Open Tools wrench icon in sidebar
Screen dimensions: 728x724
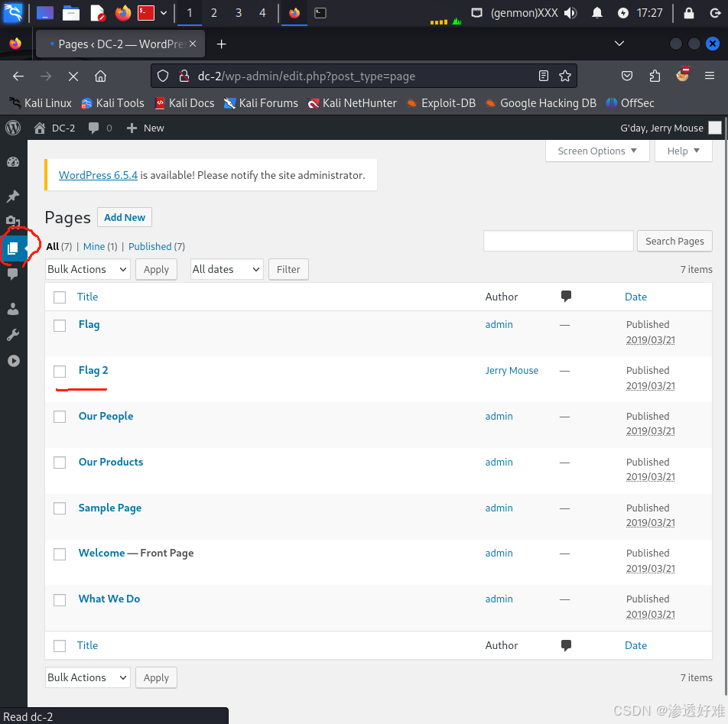point(13,335)
